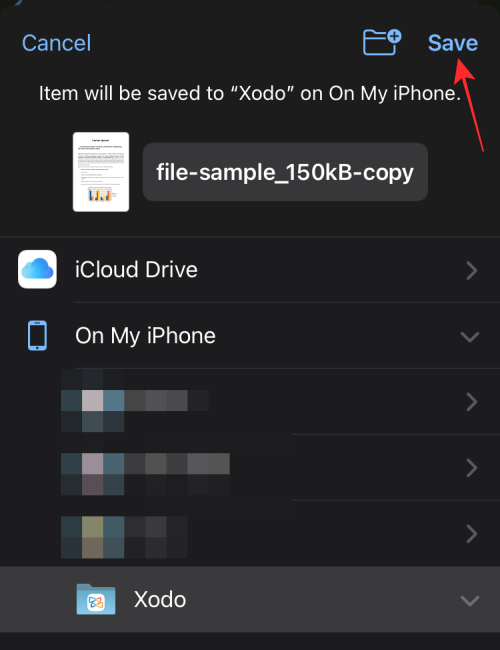Expand the chevron of the mauve pixelated folder

472,468
